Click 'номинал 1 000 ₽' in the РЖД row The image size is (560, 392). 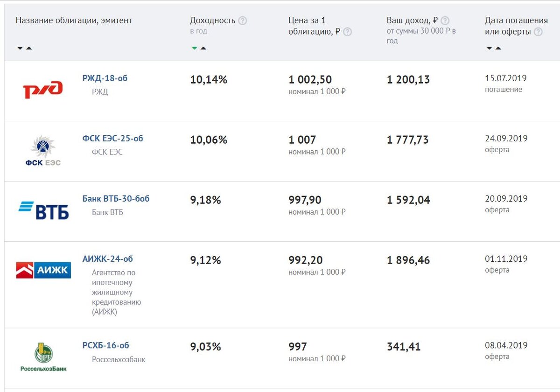pyautogui.click(x=317, y=91)
